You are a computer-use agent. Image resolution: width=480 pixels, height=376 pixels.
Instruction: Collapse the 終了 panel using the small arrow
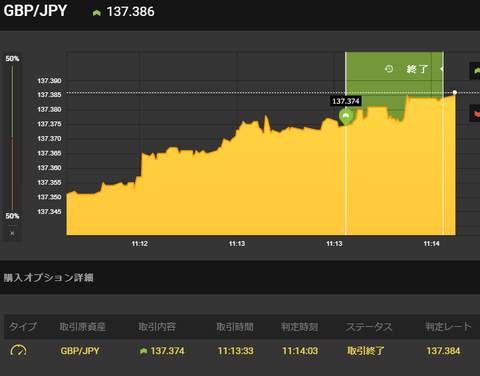coord(442,69)
